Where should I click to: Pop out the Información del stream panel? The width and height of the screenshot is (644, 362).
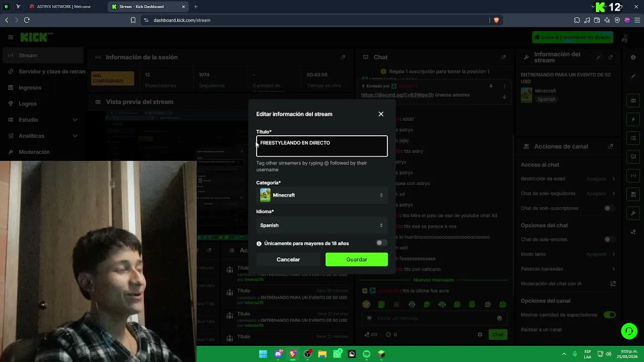pos(610,57)
